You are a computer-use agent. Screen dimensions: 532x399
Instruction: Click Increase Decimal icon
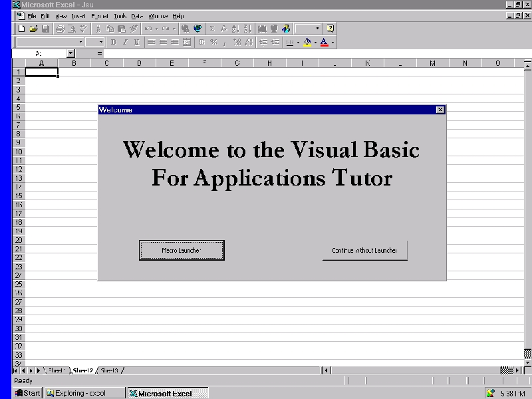pos(237,43)
